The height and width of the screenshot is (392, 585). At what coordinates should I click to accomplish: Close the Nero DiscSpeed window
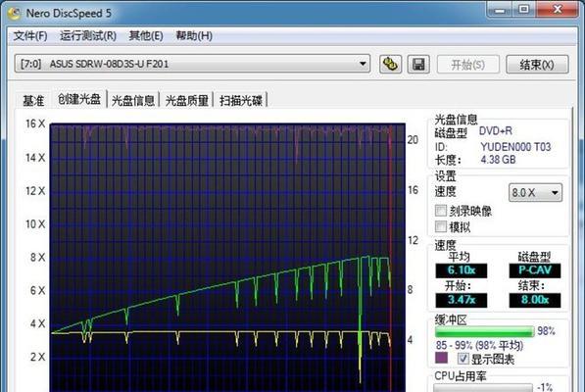pos(558,10)
